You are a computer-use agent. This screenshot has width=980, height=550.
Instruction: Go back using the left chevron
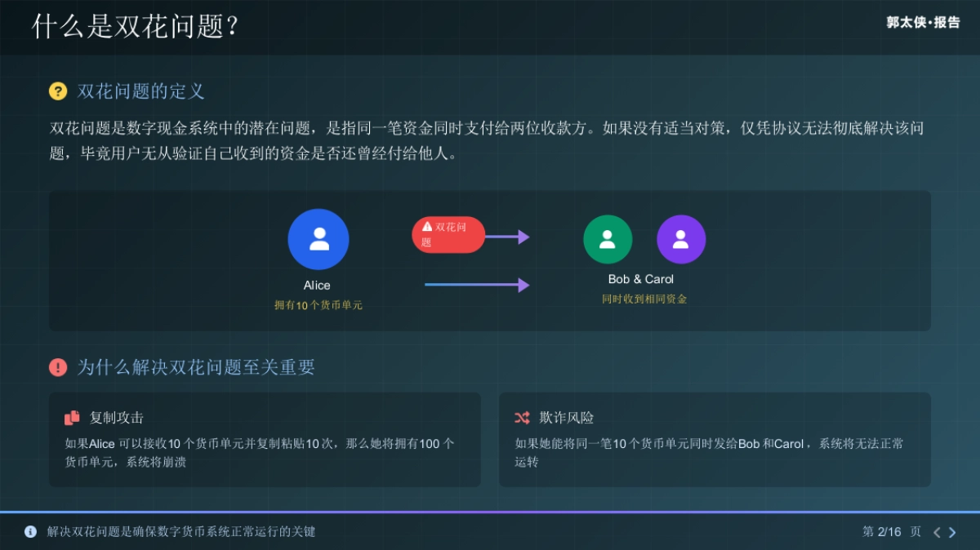(x=936, y=531)
